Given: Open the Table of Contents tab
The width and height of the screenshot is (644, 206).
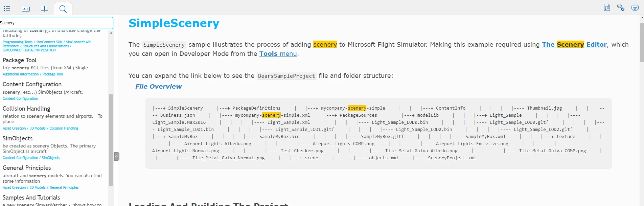Looking at the screenshot, I should click(7, 8).
